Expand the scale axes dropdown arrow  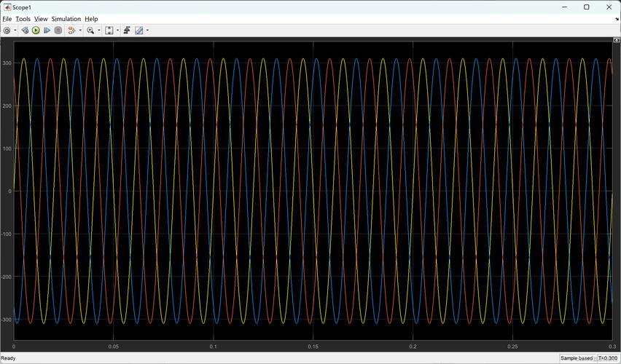(x=117, y=31)
